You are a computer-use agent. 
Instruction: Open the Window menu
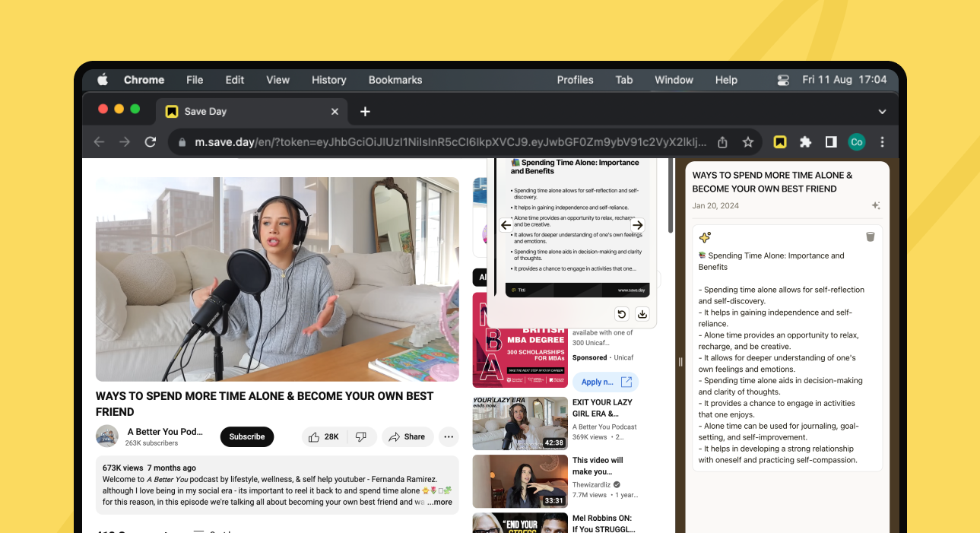674,80
